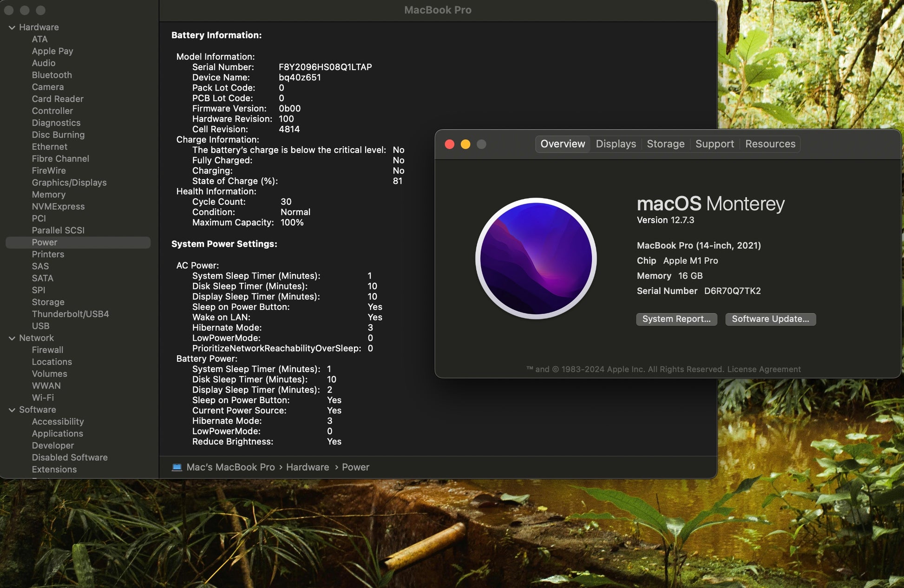This screenshot has width=904, height=588.
Task: Collapse the Software section chevron
Action: [12, 410]
